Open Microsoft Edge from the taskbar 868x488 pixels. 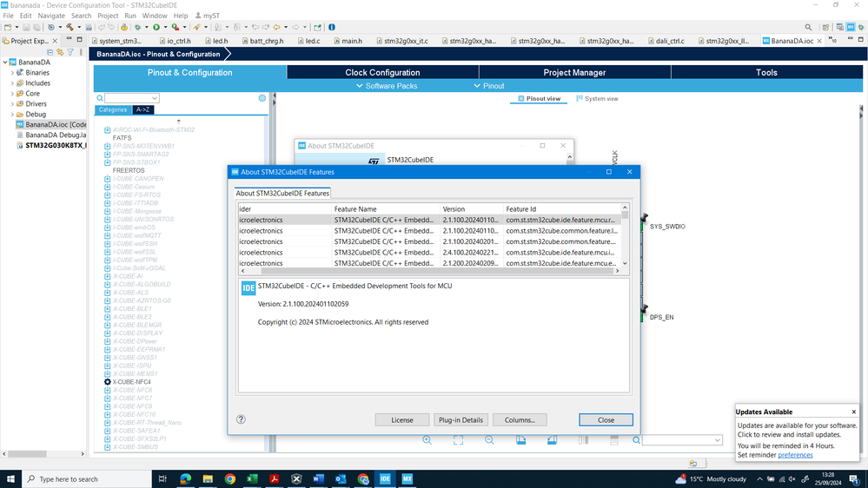pos(185,479)
